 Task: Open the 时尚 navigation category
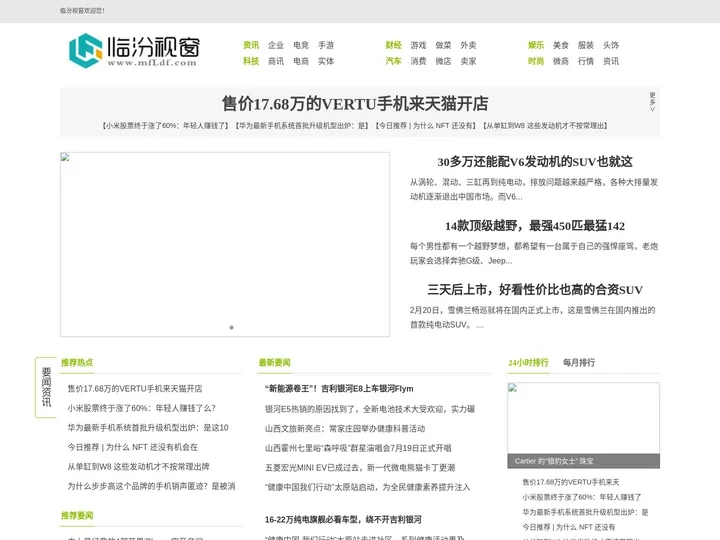click(536, 61)
